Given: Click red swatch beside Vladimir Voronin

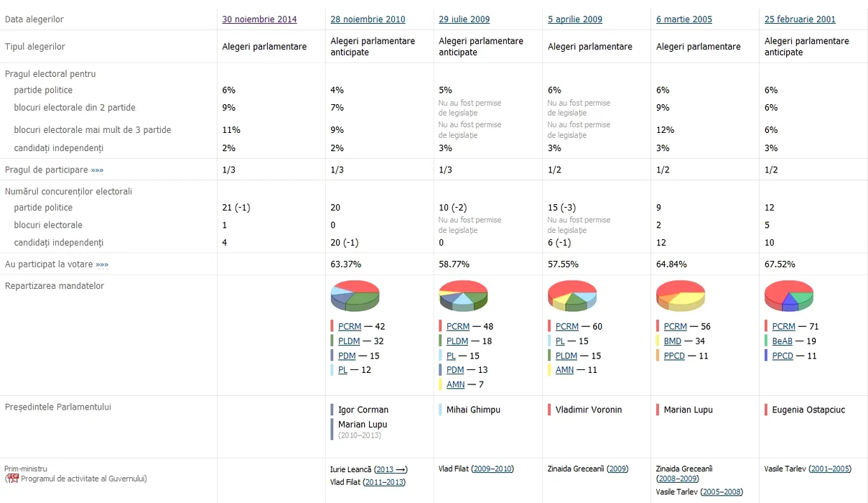Looking at the screenshot, I should (x=549, y=410).
